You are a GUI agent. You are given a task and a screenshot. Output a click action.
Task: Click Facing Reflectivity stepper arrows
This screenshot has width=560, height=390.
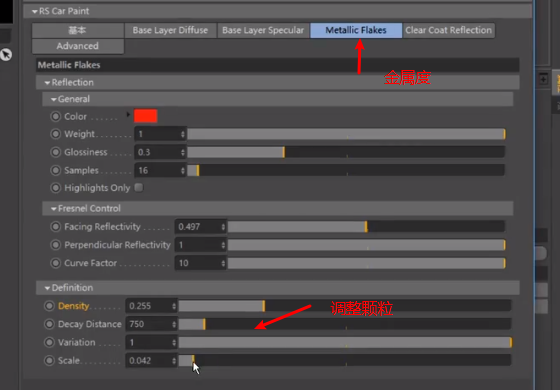point(223,227)
